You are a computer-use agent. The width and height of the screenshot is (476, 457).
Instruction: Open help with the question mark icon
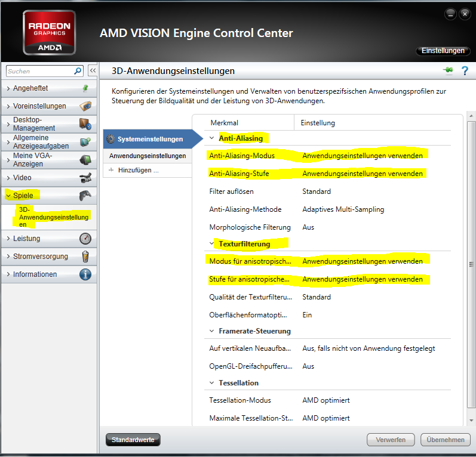coord(465,70)
